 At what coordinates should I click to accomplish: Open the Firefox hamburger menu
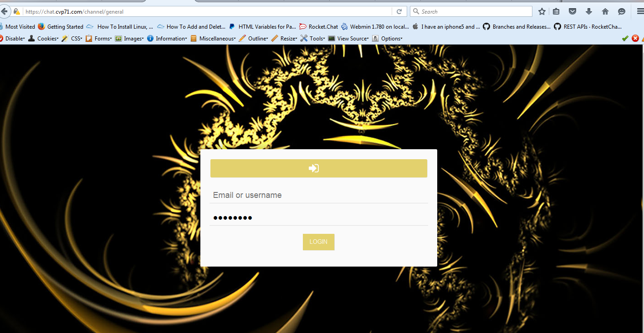click(640, 11)
